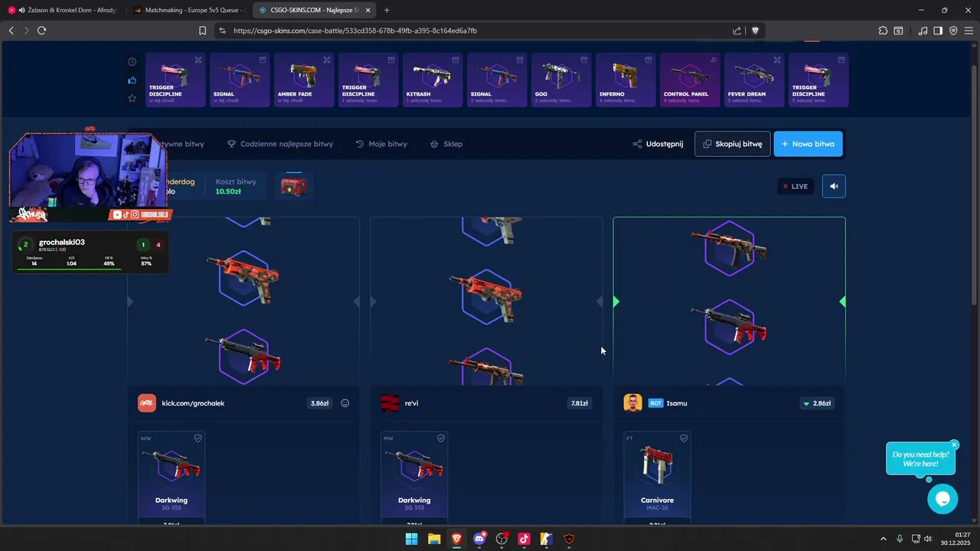Open the Windows Start menu
The width and height of the screenshot is (980, 551).
click(x=411, y=539)
